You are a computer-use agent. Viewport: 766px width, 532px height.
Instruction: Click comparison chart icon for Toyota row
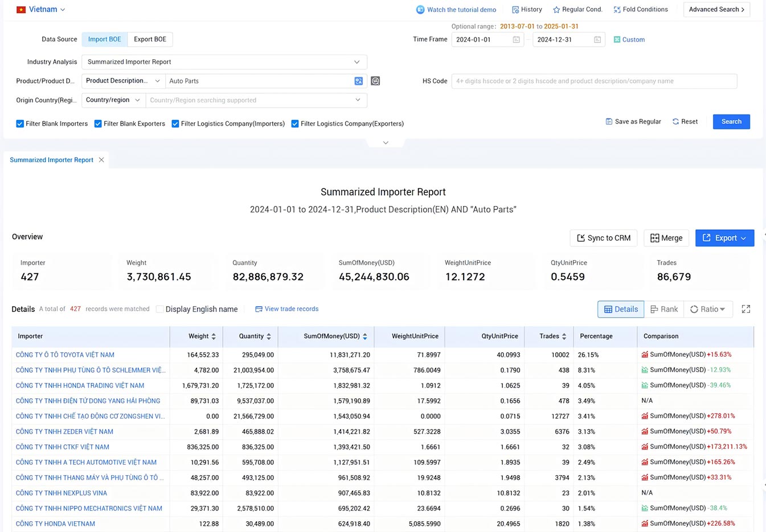(x=645, y=354)
